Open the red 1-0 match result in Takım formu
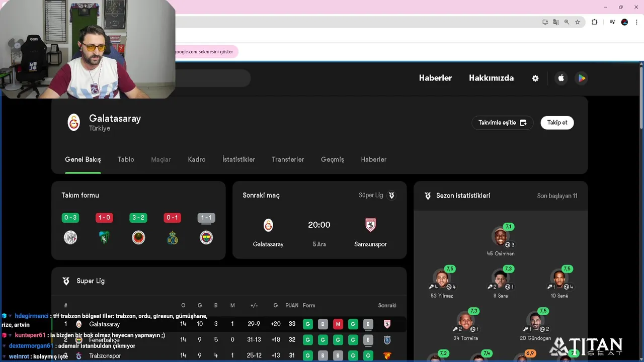 click(x=104, y=218)
